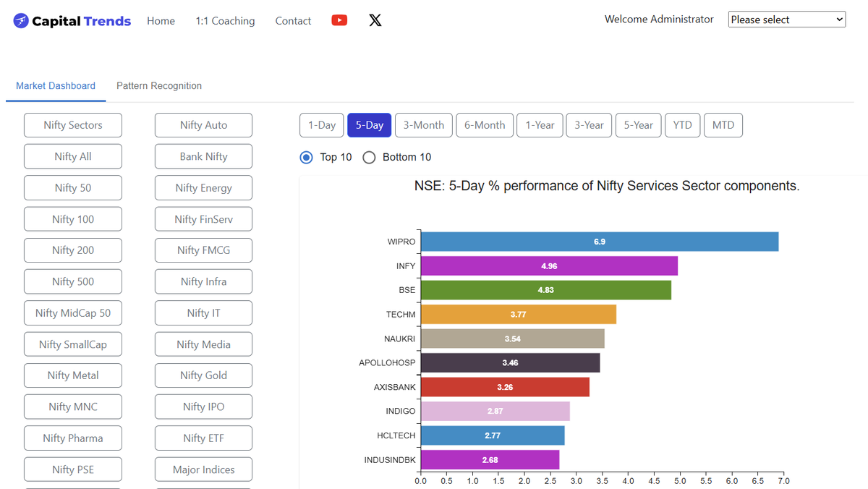Select the MTD timeframe
The width and height of the screenshot is (868, 489).
coord(723,125)
